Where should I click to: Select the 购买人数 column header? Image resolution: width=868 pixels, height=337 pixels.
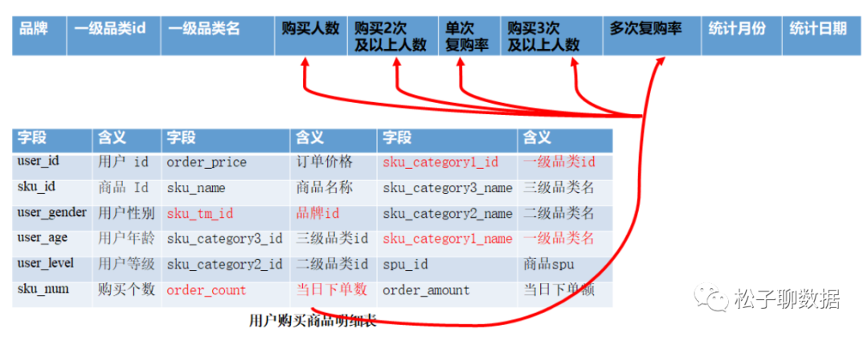pos(310,36)
